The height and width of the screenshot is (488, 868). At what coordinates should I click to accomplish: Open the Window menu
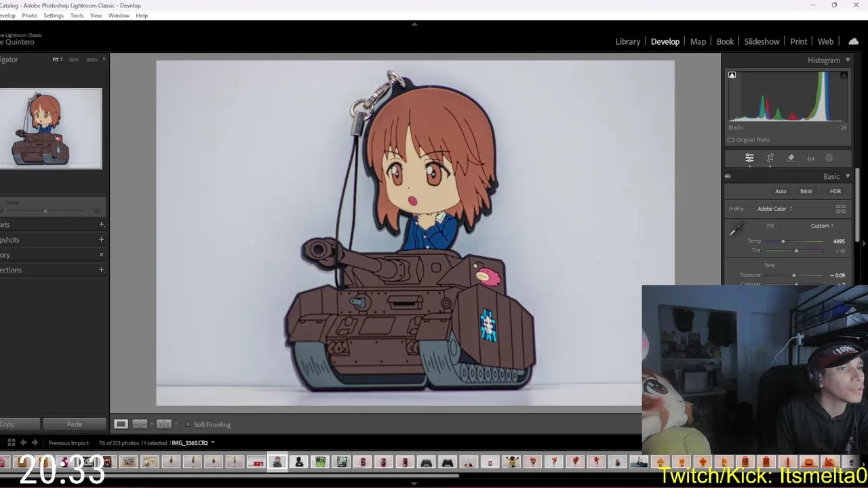click(119, 15)
